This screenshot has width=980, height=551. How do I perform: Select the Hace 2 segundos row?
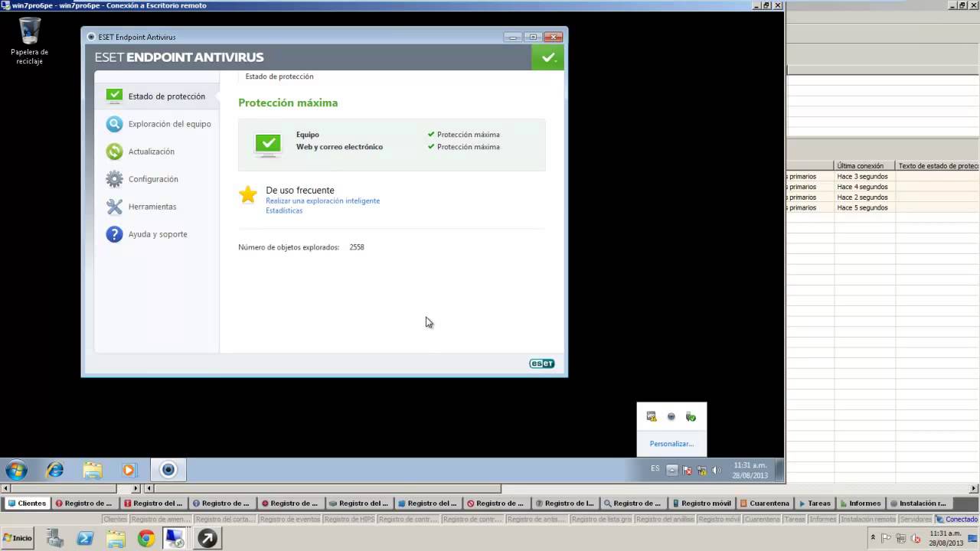coord(884,197)
